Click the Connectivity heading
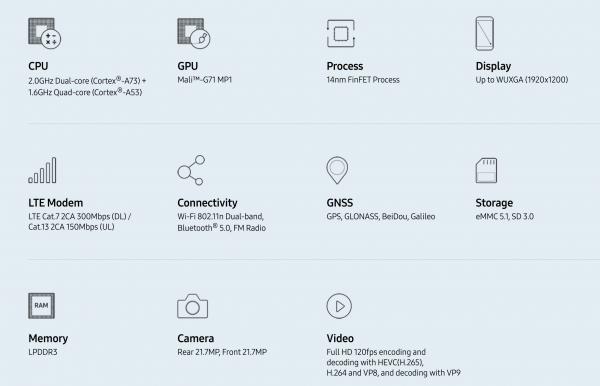The height and width of the screenshot is (386, 600). (207, 203)
